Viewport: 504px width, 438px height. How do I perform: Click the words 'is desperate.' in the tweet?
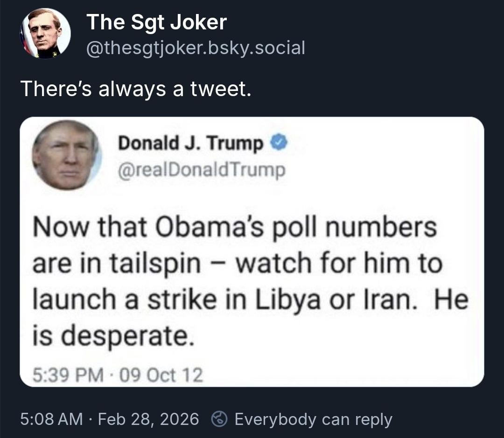(x=112, y=335)
